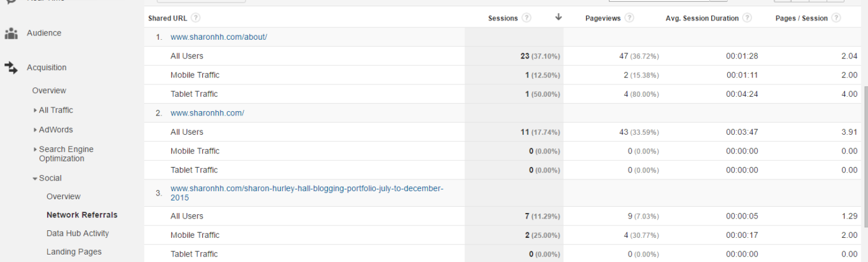Select Network Referrals in sidebar
This screenshot has width=868, height=262.
click(82, 215)
